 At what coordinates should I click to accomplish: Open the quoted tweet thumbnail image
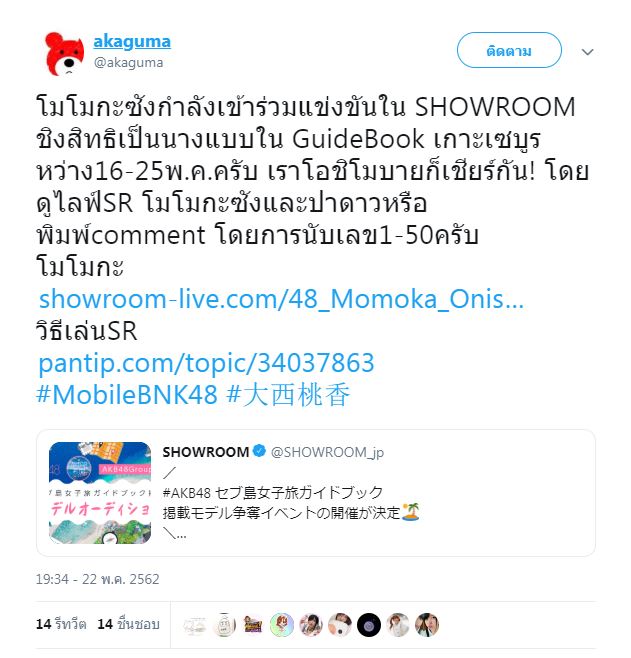pos(100,493)
